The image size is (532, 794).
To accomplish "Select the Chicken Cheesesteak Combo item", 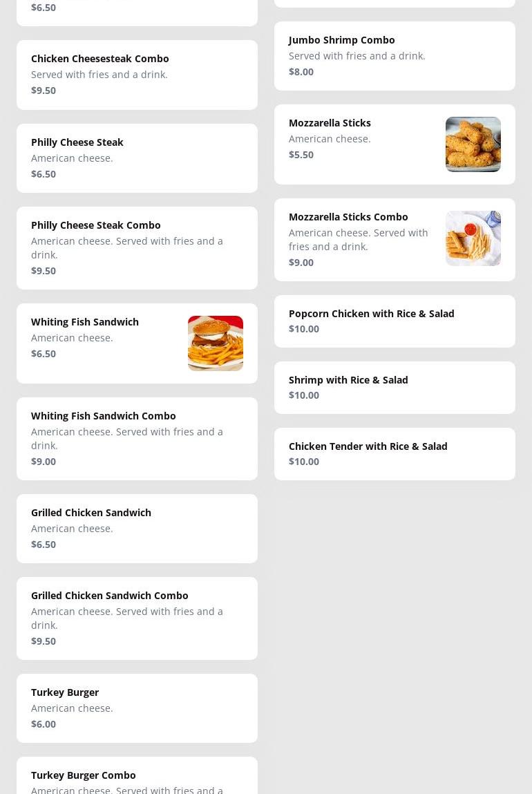I will pos(100,59).
